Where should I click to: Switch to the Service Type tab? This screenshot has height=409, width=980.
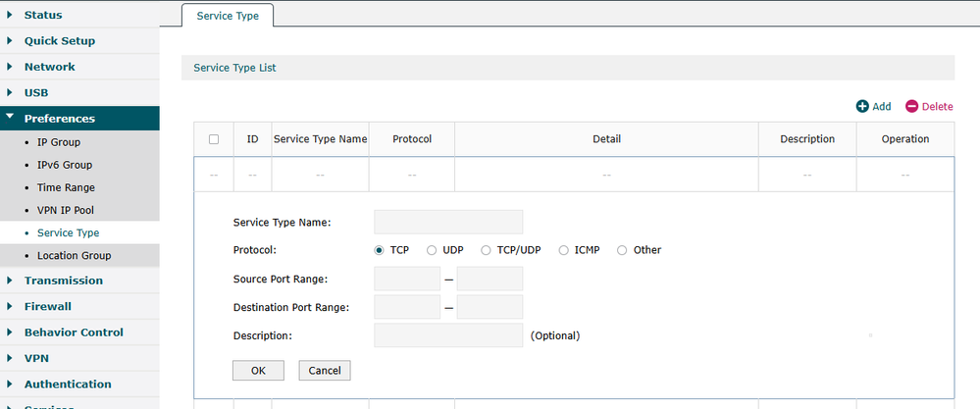pyautogui.click(x=228, y=16)
